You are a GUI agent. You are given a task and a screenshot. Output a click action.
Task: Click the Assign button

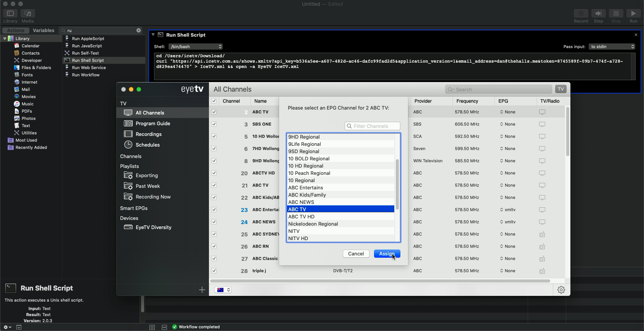click(387, 254)
